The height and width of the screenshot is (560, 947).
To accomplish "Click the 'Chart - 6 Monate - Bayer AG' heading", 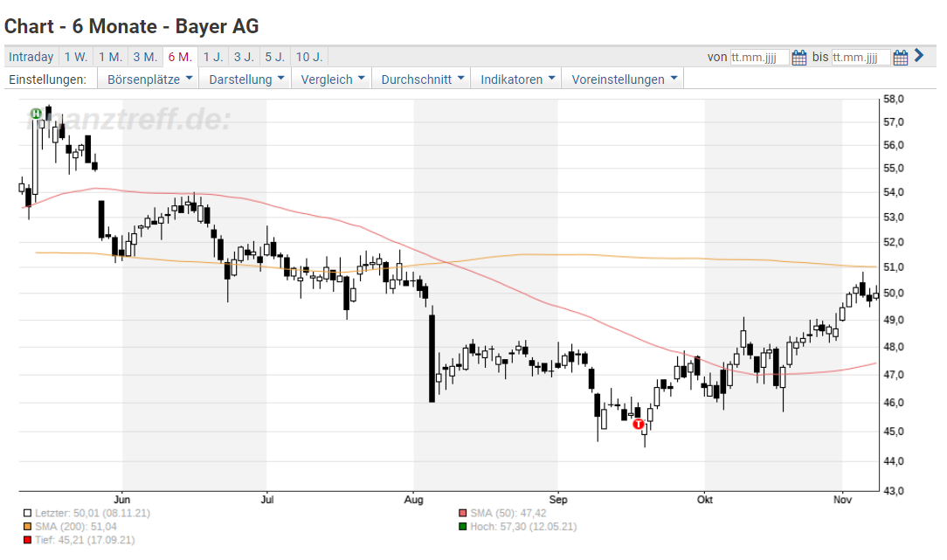I will 132,26.
